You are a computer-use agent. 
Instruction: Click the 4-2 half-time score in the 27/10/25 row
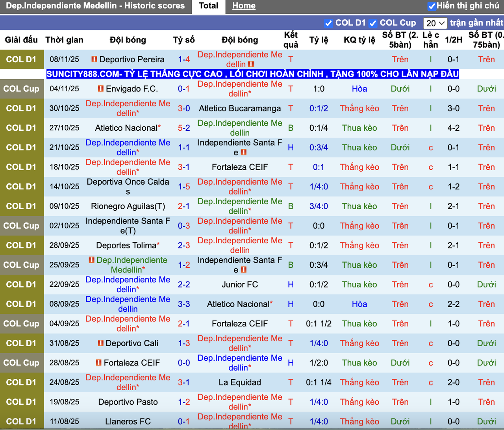[454, 128]
